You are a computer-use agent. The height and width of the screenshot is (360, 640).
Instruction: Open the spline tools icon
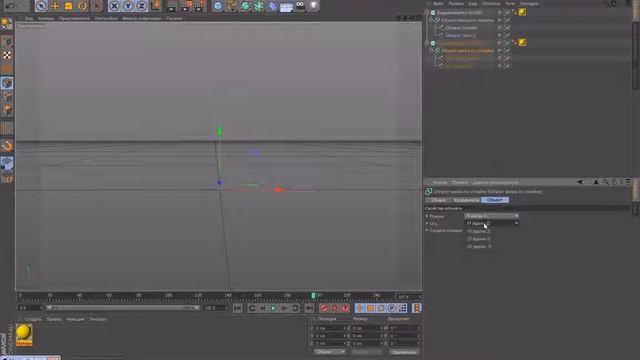pyautogui.click(x=231, y=6)
